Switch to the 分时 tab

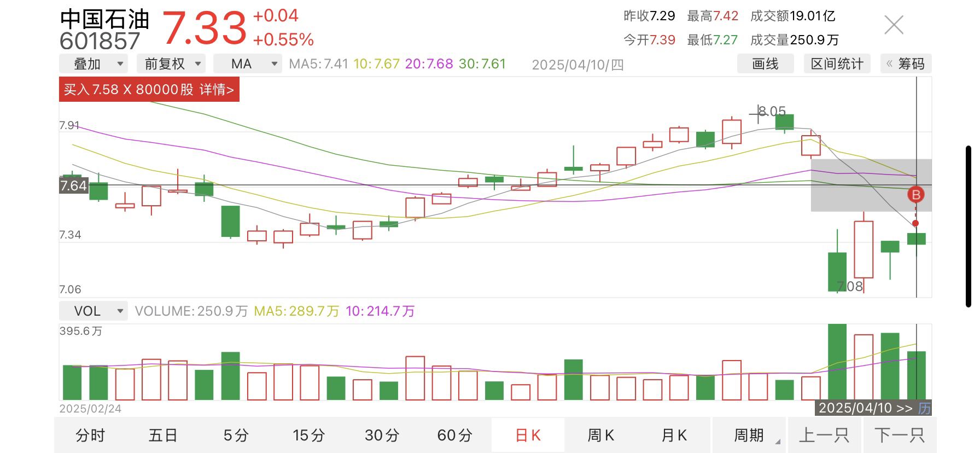(x=90, y=435)
